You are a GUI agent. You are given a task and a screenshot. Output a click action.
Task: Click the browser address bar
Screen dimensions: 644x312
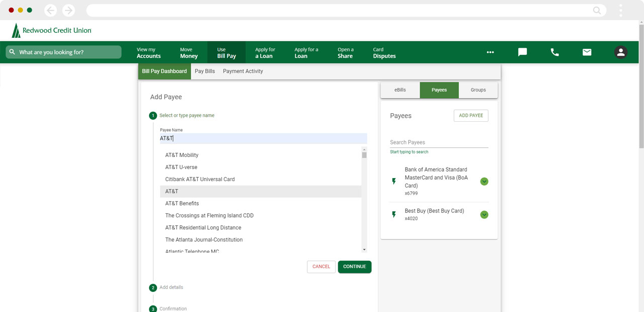click(x=346, y=10)
